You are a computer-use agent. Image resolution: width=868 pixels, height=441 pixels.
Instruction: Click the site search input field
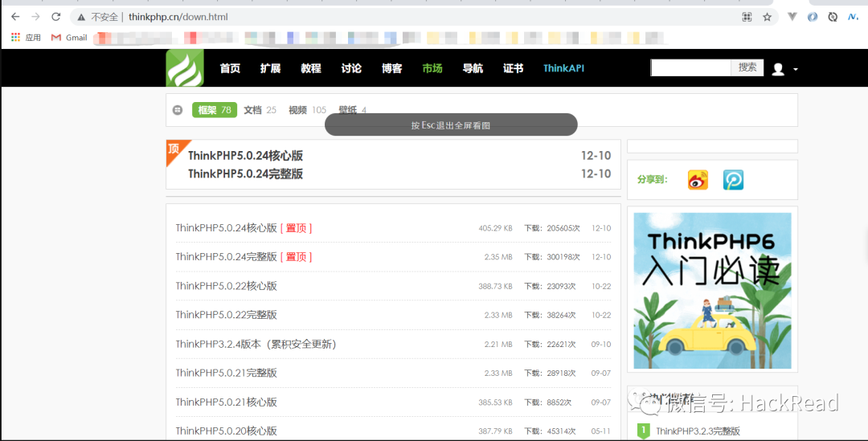(691, 67)
